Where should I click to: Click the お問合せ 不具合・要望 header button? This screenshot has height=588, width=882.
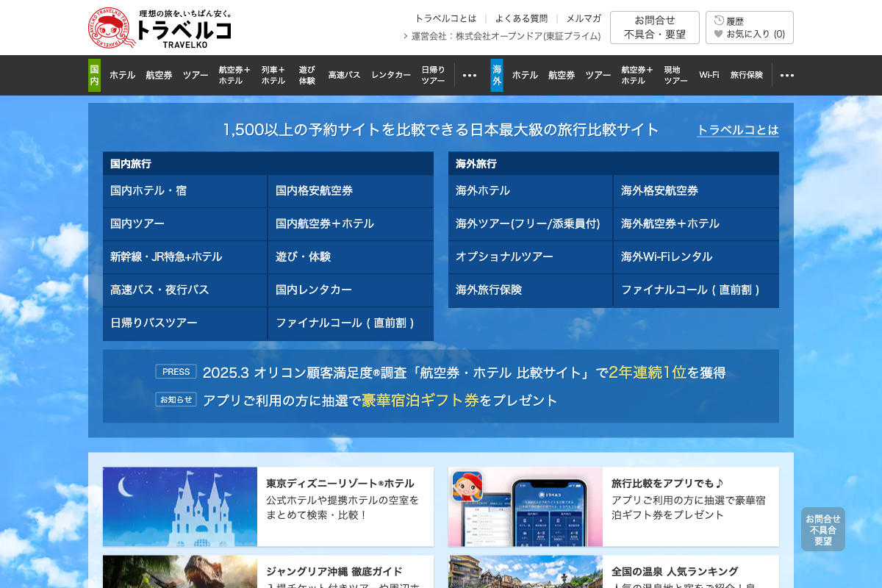(655, 27)
